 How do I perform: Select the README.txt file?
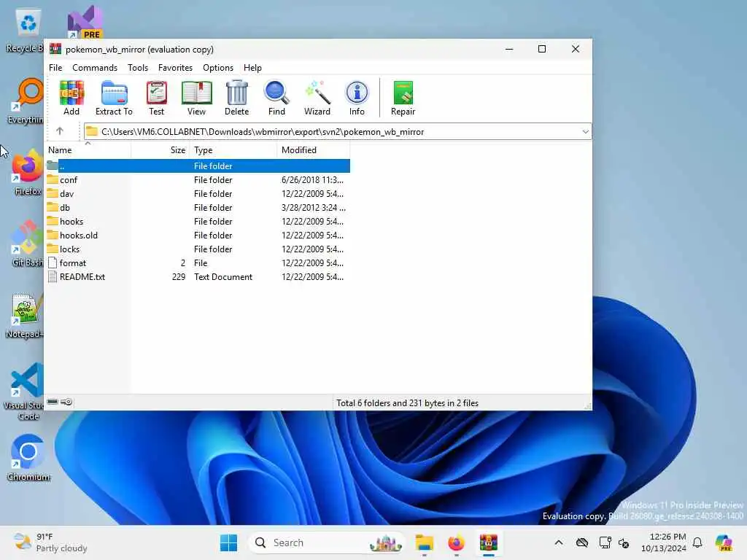(x=198, y=276)
